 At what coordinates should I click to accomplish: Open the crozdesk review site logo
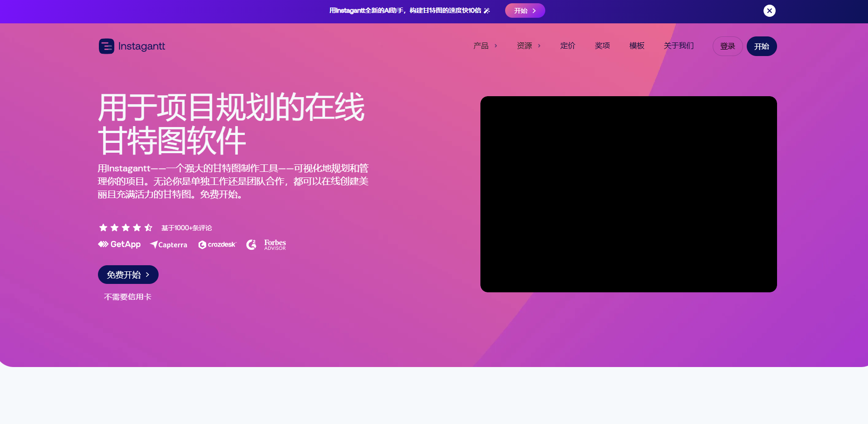pos(217,245)
